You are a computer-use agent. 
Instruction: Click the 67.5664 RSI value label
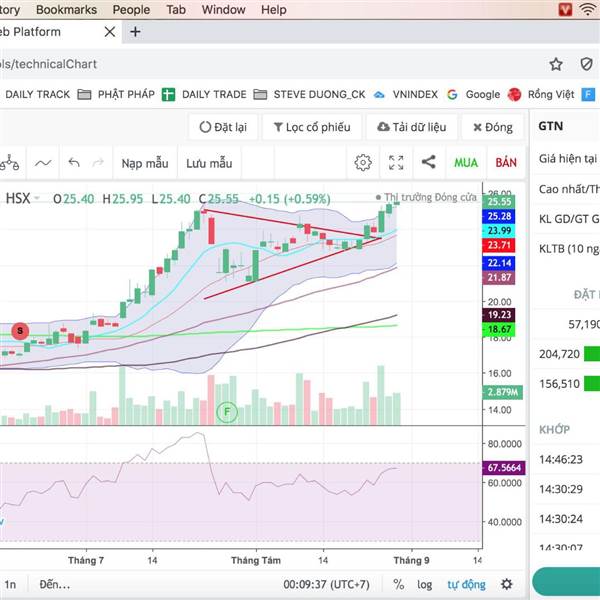click(504, 468)
